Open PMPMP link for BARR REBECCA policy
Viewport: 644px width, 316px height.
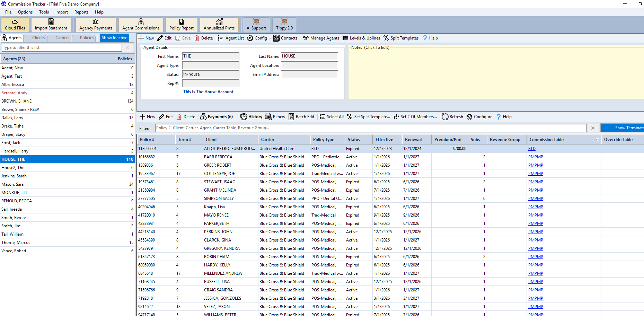tap(536, 157)
